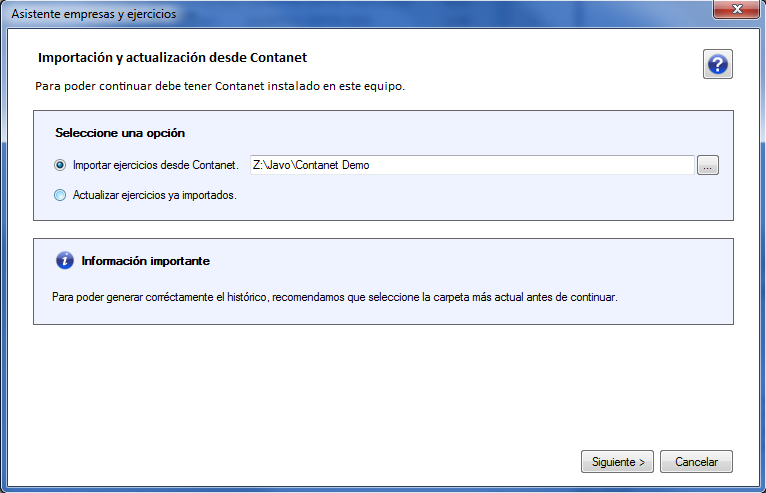Image resolution: width=766 pixels, height=493 pixels.
Task: Click the Contanet folder path input field
Action: click(x=472, y=165)
